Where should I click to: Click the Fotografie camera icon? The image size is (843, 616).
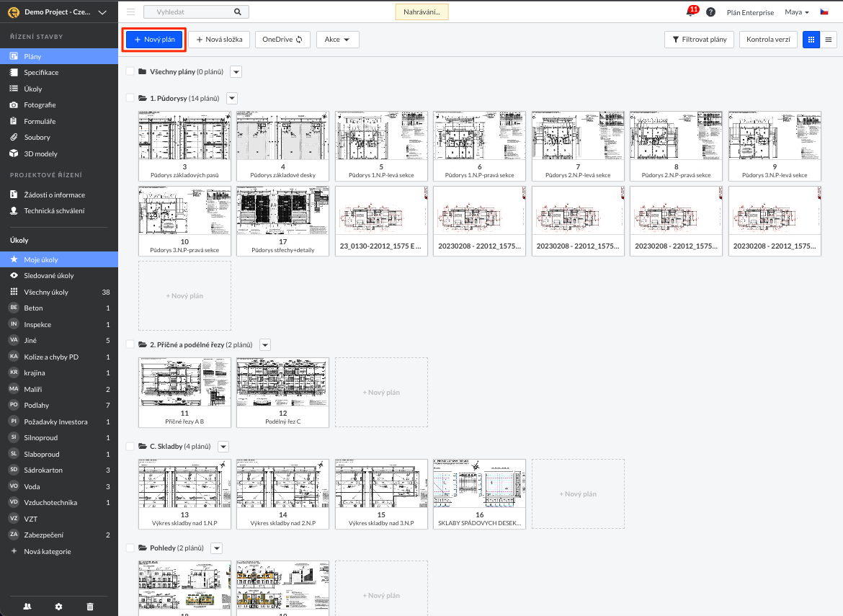(14, 104)
